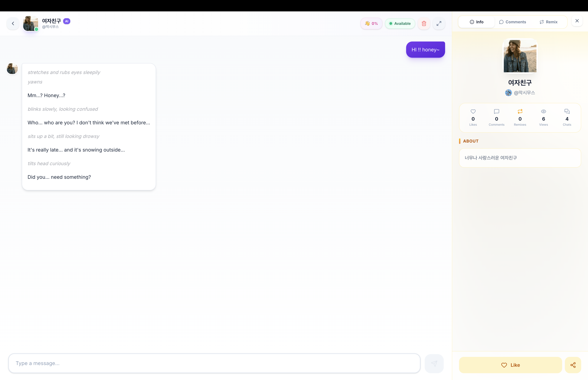Go back with the left arrow
Screen dimensions: 588x380
[13, 23]
